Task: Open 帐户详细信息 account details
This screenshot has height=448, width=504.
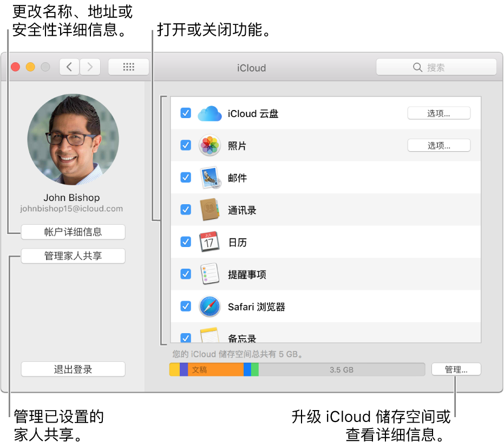Action: coord(73,232)
